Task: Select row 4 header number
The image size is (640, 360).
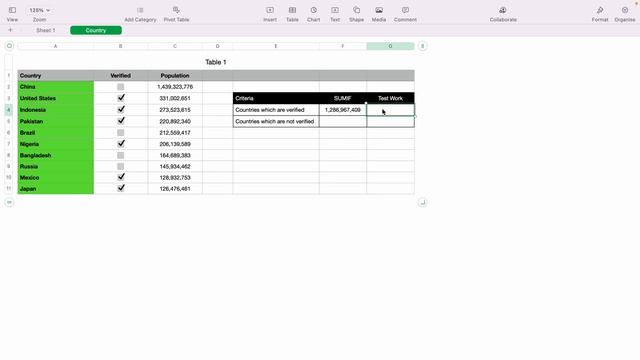Action: click(9, 110)
